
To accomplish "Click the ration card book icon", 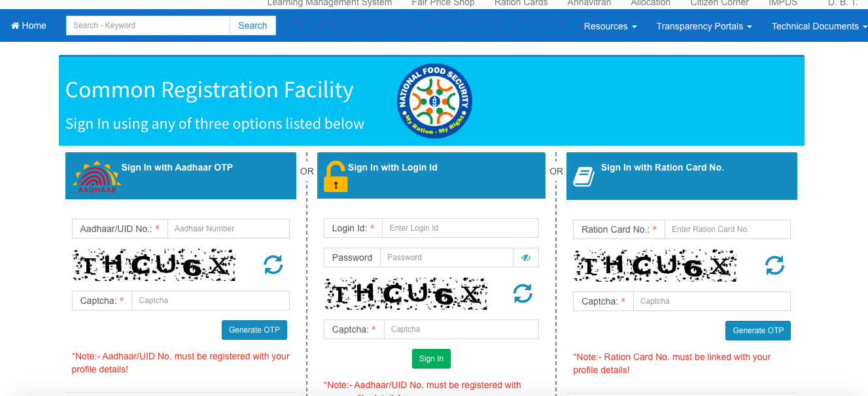I will (583, 175).
